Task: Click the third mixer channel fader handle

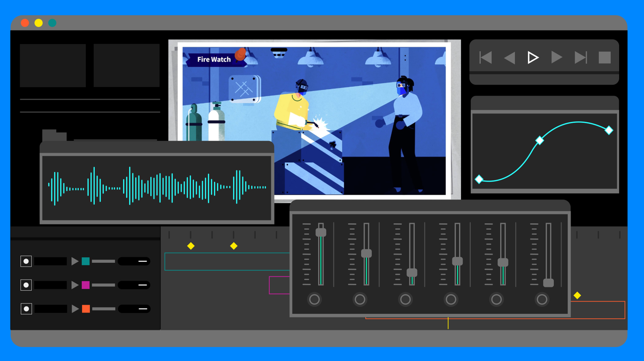Action: point(412,273)
